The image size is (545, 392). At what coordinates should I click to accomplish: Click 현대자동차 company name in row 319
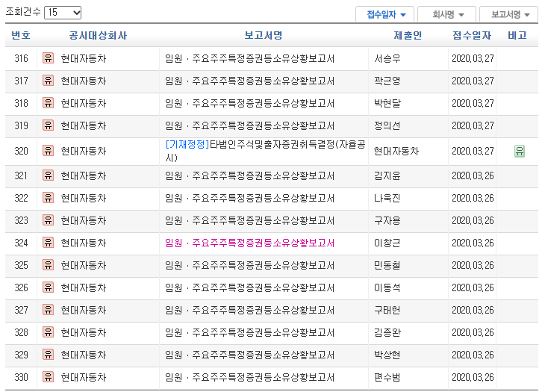84,125
